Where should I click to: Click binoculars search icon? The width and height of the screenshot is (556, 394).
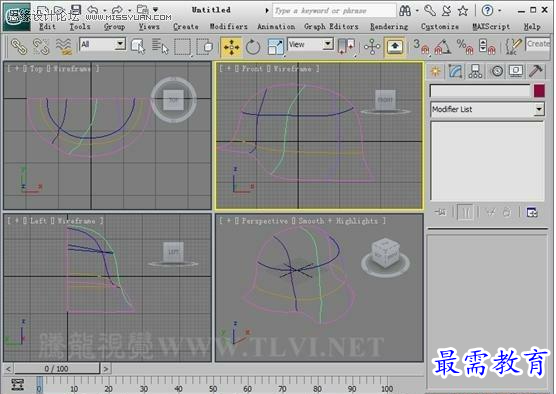pos(405,11)
